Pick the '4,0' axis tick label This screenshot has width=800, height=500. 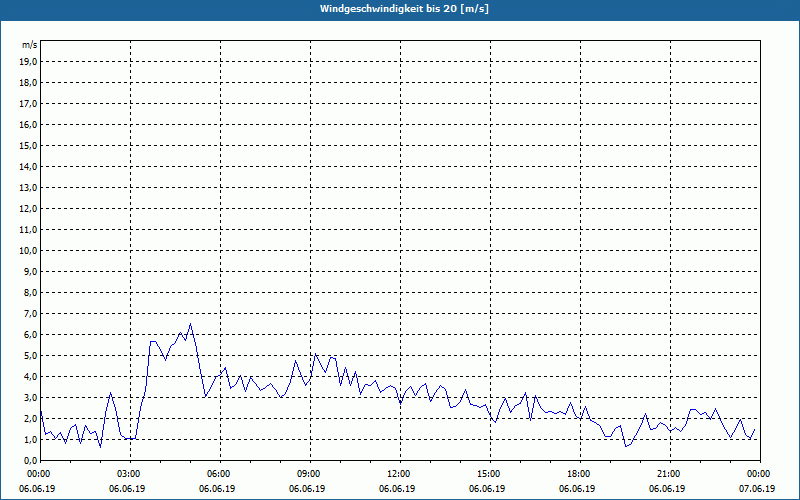tap(30, 377)
